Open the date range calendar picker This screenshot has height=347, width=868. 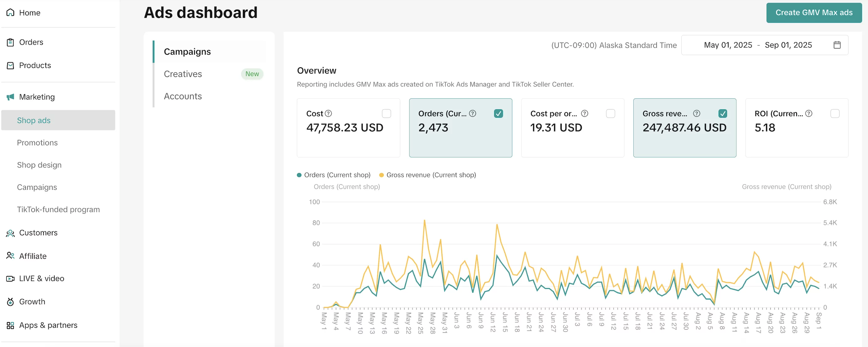[x=837, y=45]
